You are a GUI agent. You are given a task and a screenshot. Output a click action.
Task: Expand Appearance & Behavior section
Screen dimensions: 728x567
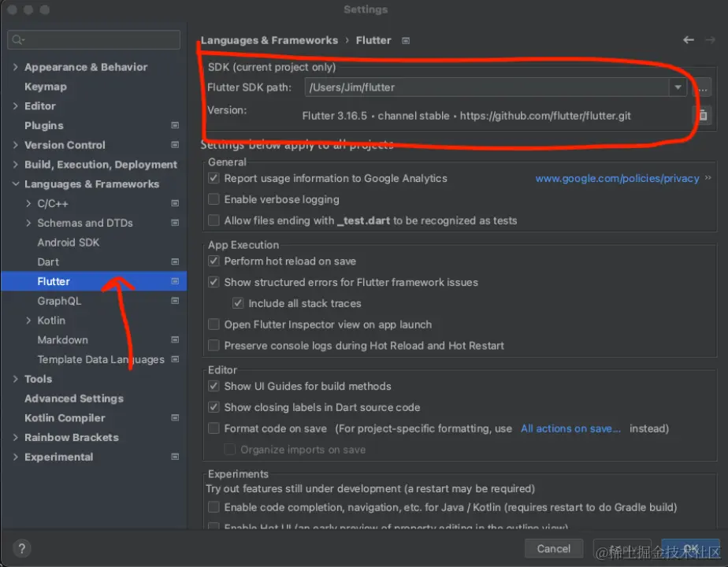click(x=15, y=67)
